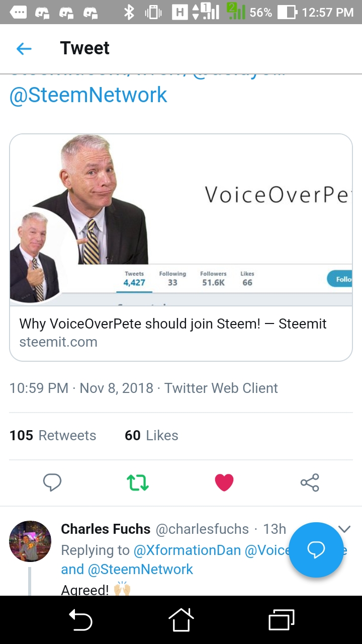The height and width of the screenshot is (644, 362).
Task: Open the Android recent apps button
Action: pyautogui.click(x=282, y=620)
